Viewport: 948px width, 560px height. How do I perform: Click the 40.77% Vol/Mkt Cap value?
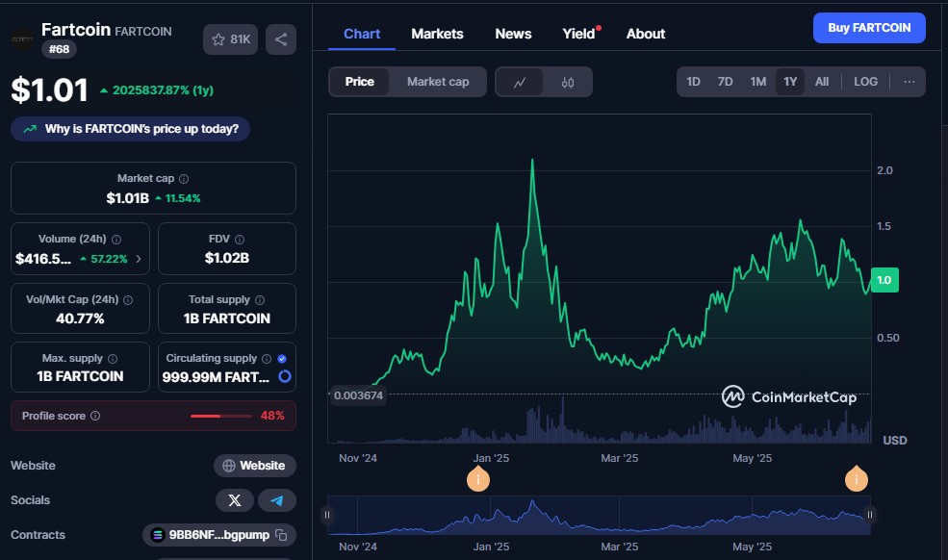pos(80,318)
